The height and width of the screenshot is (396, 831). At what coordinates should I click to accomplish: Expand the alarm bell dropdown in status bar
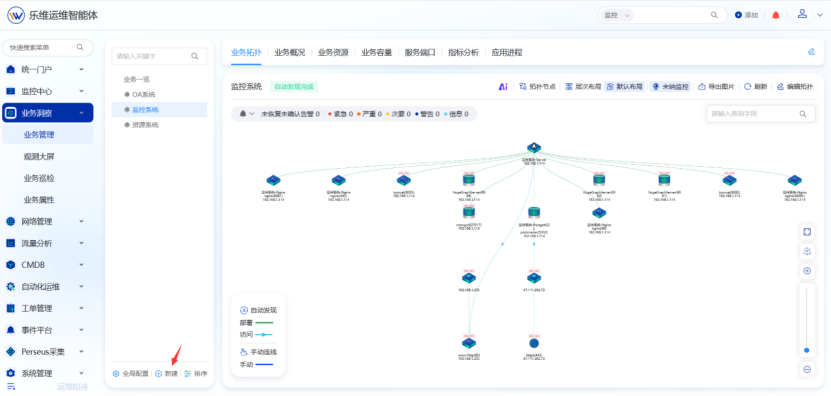tap(246, 114)
